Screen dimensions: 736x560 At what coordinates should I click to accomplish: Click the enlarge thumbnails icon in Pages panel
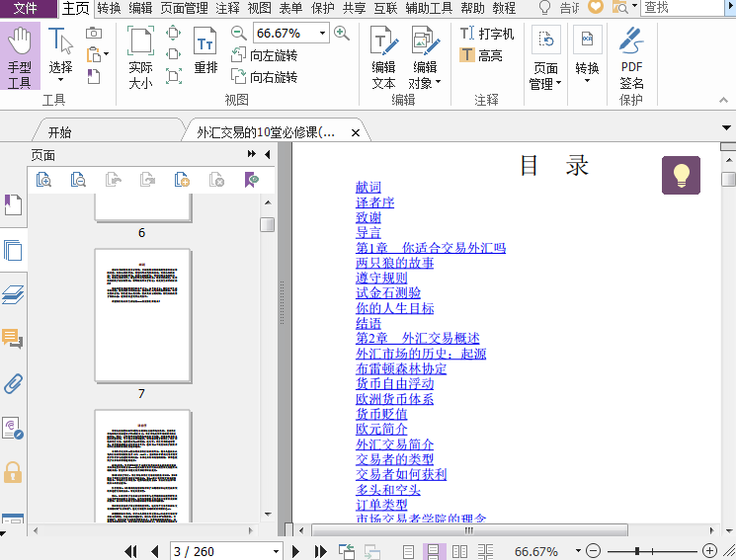coord(43,180)
